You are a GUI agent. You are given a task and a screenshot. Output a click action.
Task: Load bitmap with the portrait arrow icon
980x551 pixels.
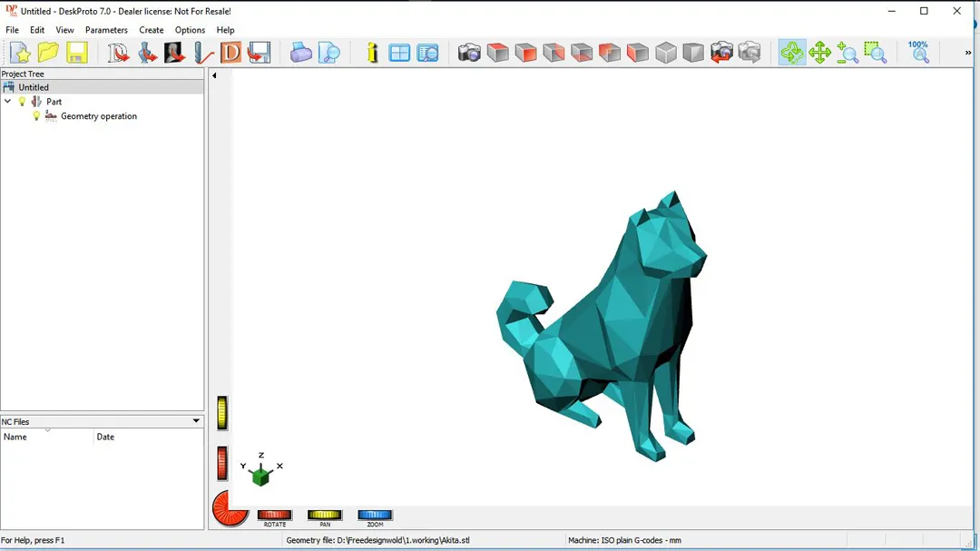[174, 53]
